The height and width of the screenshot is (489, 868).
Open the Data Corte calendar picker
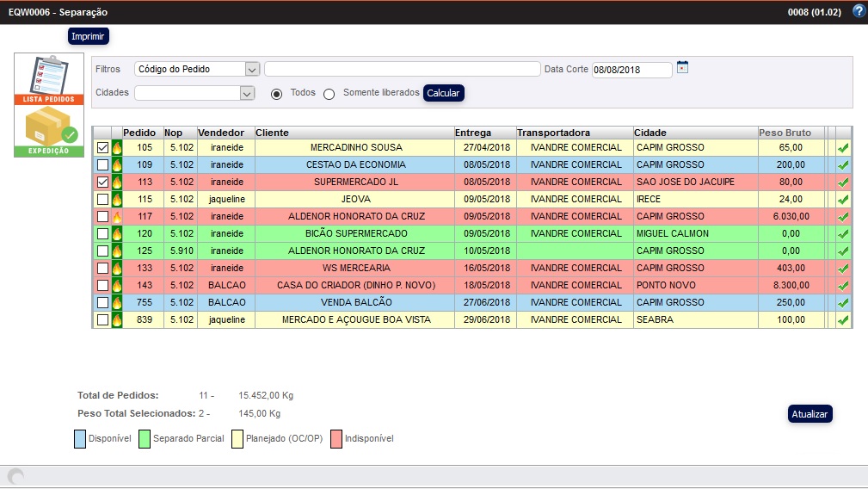click(682, 67)
